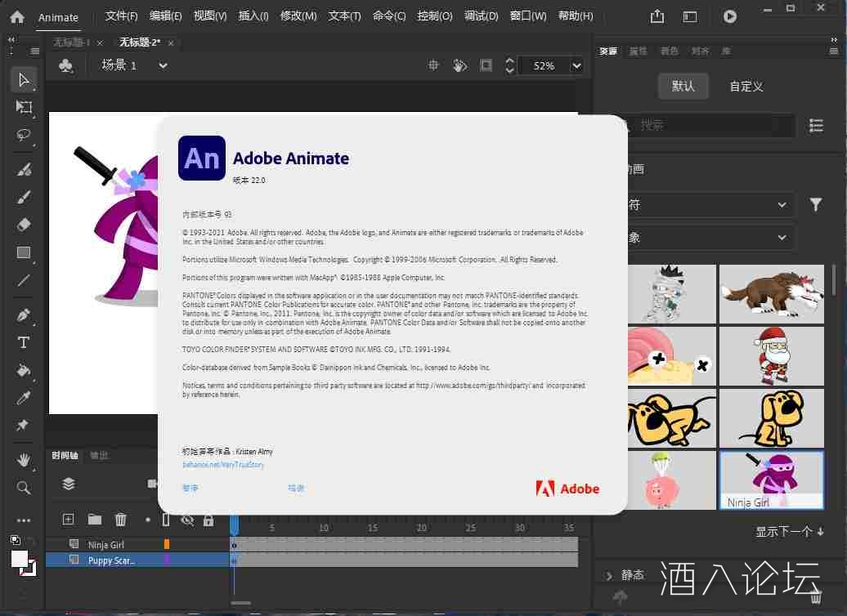Image resolution: width=847 pixels, height=616 pixels.
Task: Toggle all layers visibility eye icon
Action: pos(187,520)
